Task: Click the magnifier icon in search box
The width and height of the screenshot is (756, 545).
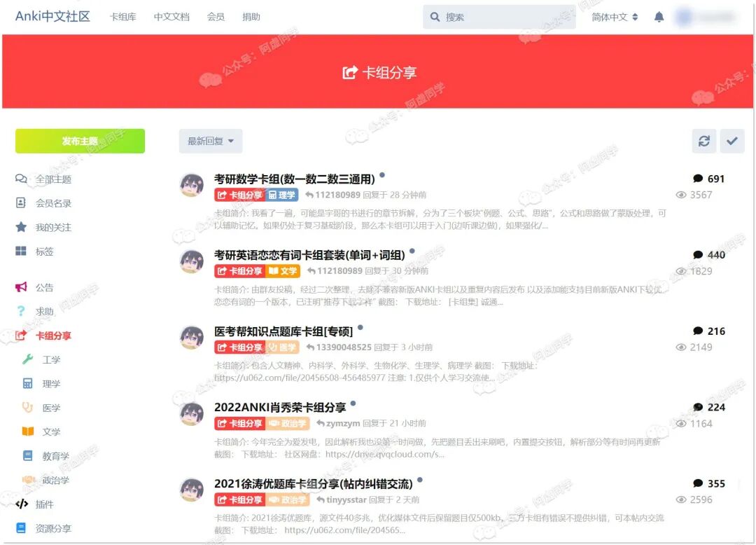Action: pos(435,17)
